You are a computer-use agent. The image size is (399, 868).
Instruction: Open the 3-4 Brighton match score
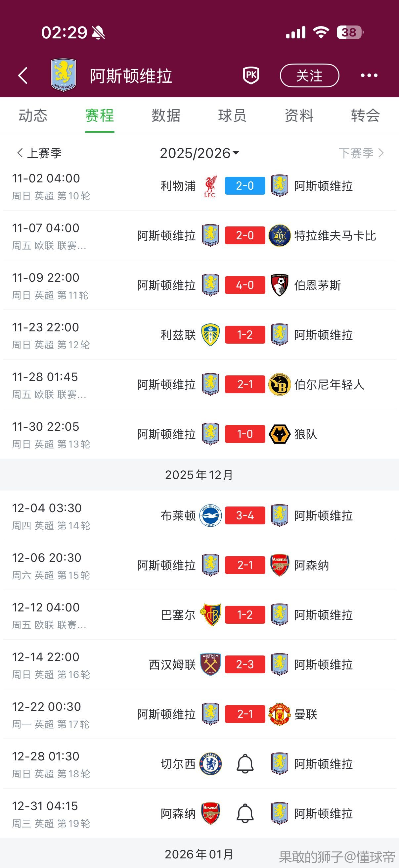click(x=245, y=515)
